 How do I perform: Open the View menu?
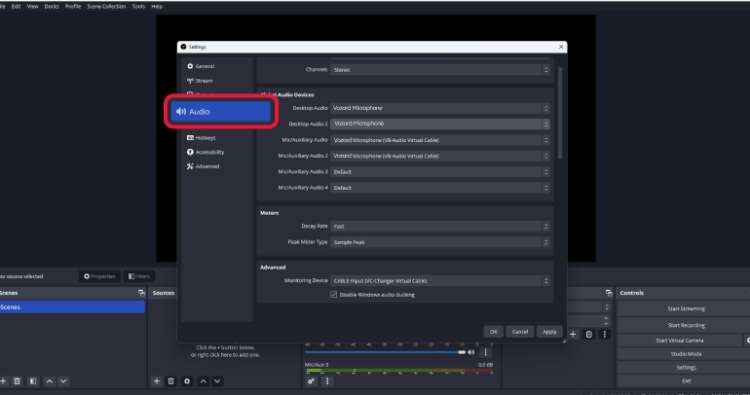pos(33,6)
